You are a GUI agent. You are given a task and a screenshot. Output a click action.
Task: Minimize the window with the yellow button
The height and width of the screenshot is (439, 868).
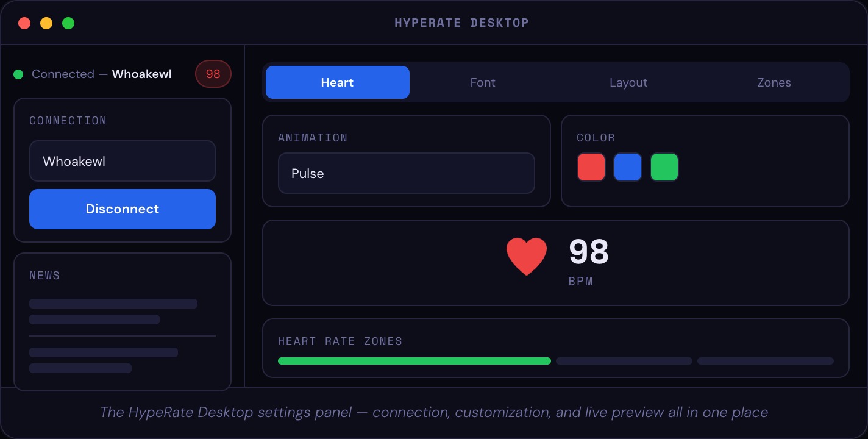[46, 23]
